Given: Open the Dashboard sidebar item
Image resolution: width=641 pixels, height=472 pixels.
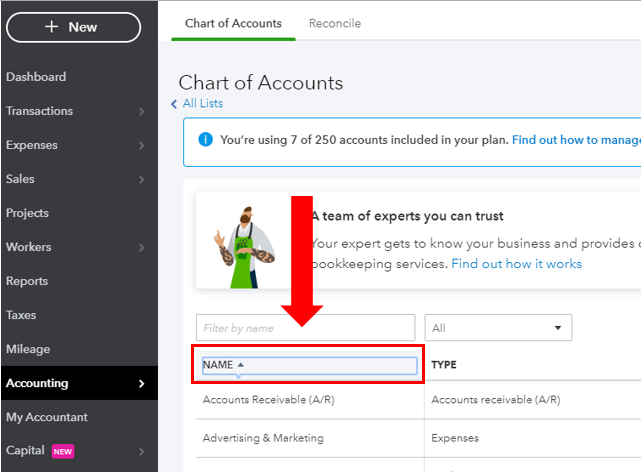Looking at the screenshot, I should click(36, 77).
